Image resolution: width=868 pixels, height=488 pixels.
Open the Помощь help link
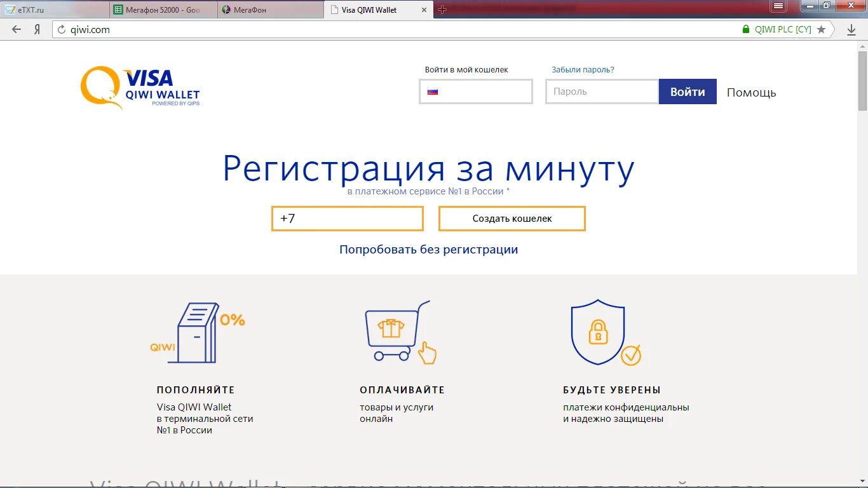pos(752,92)
